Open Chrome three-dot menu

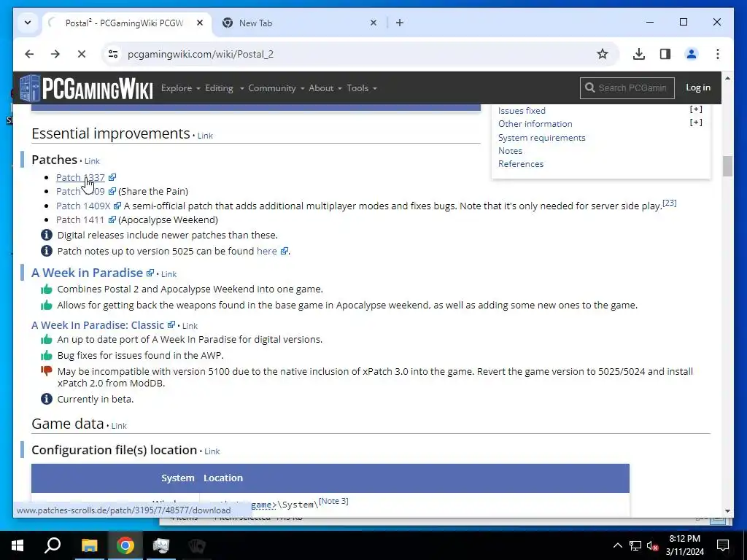click(718, 54)
